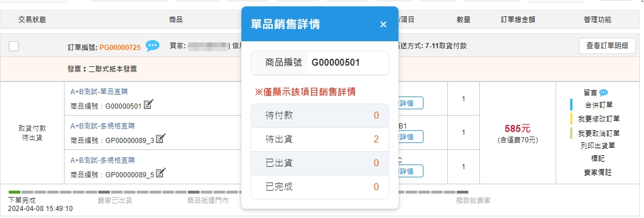Click the 585元 order total amount
This screenshot has height=218, width=644.
point(518,129)
